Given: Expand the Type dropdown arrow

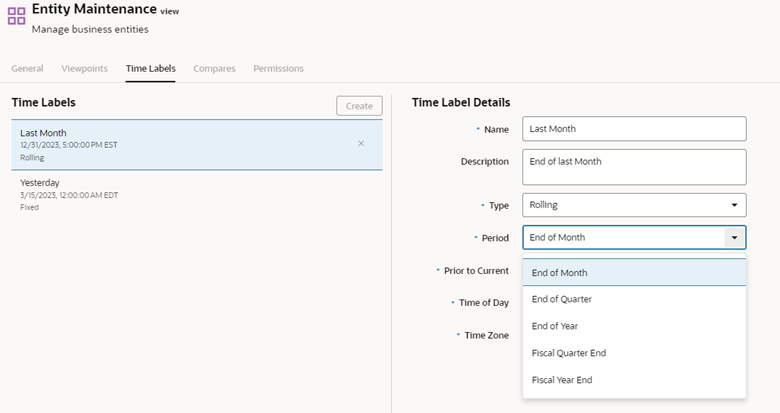Looking at the screenshot, I should tap(734, 205).
